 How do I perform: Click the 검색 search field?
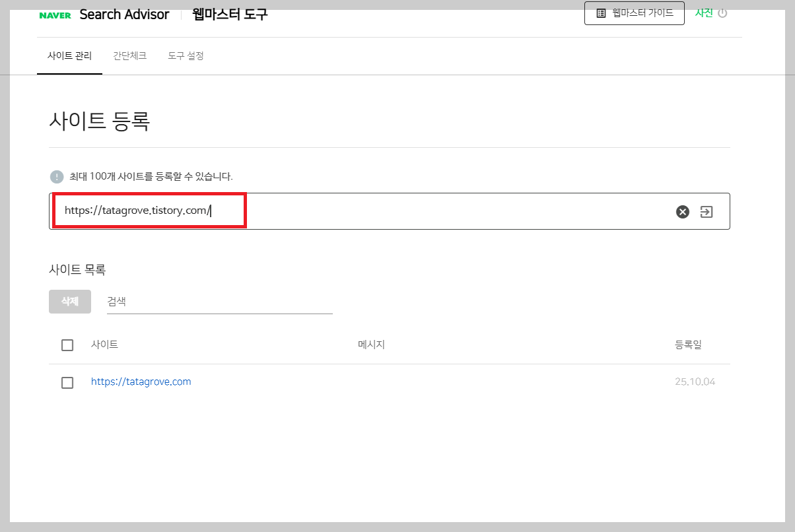tap(218, 302)
